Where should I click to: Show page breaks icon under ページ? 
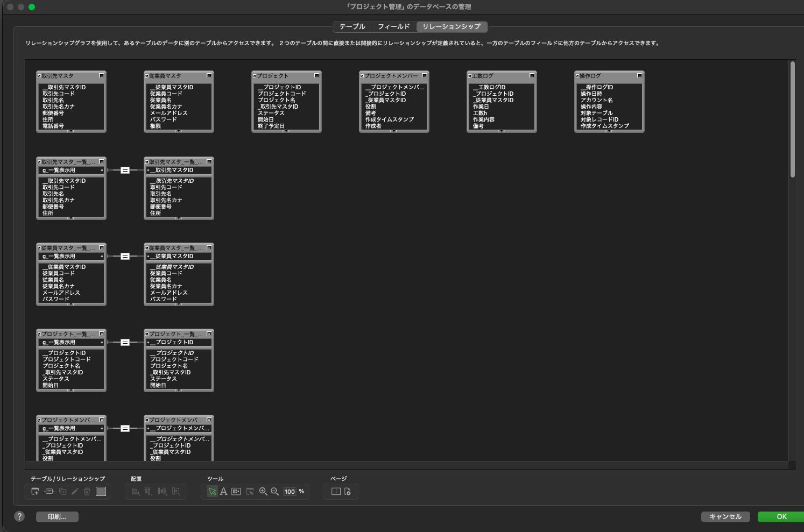coord(336,491)
